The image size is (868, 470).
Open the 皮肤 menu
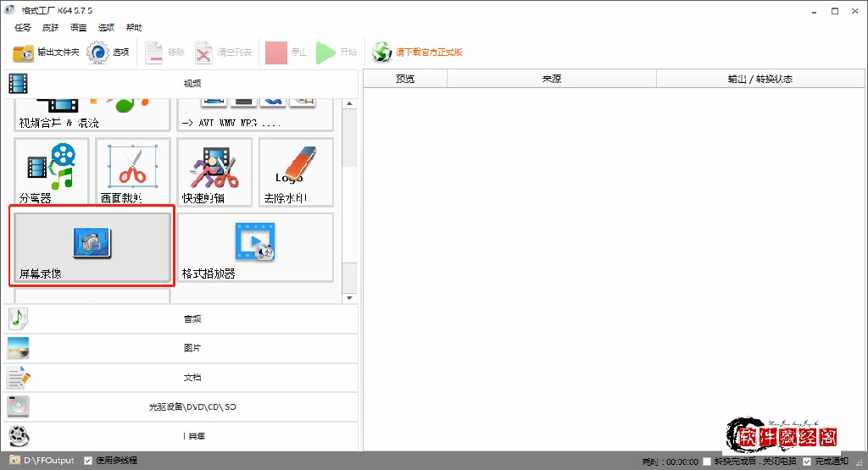pos(50,28)
